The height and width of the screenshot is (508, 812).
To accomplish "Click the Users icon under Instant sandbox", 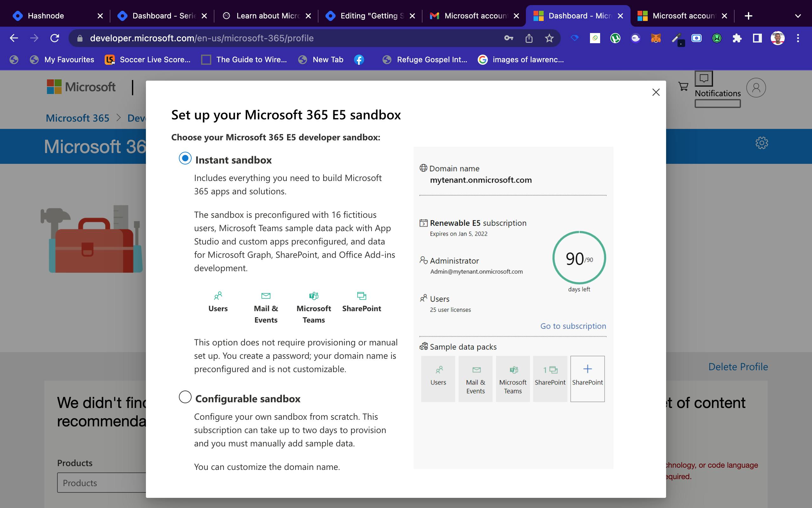I will pyautogui.click(x=218, y=296).
